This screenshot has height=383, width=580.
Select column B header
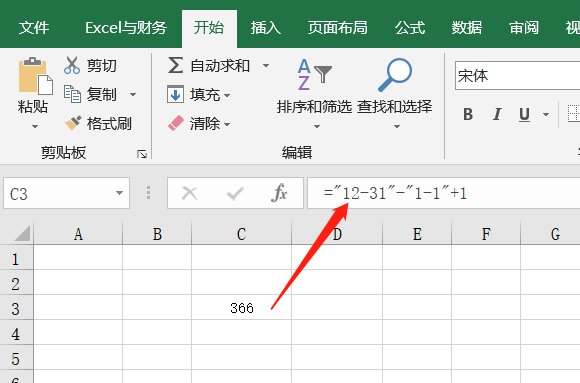click(x=157, y=234)
